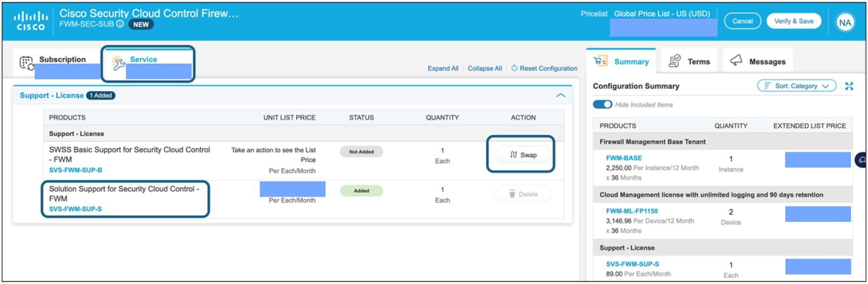The height and width of the screenshot is (284, 868).
Task: Click FWM-SEC-SUB product code in header
Action: [x=87, y=24]
